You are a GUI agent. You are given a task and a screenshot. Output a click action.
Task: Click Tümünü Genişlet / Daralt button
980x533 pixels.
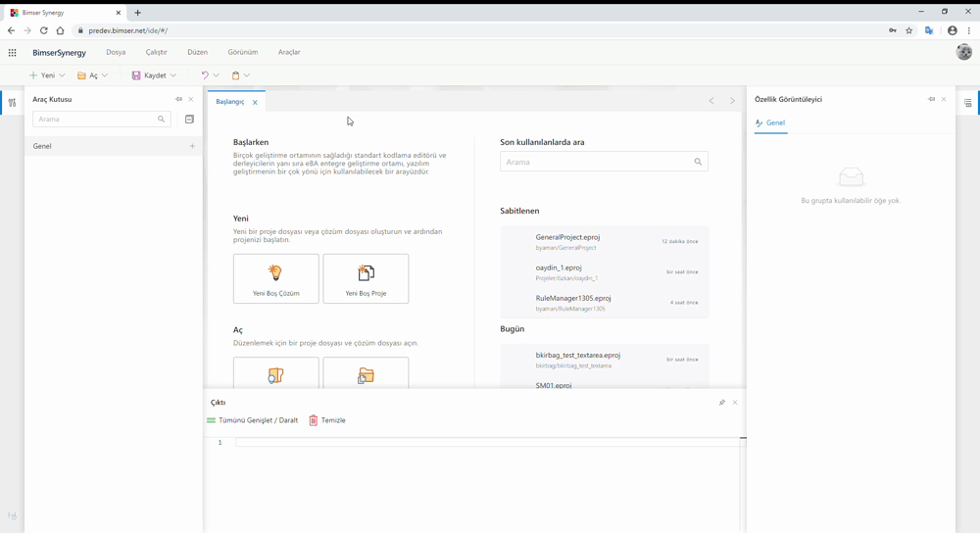click(x=253, y=420)
